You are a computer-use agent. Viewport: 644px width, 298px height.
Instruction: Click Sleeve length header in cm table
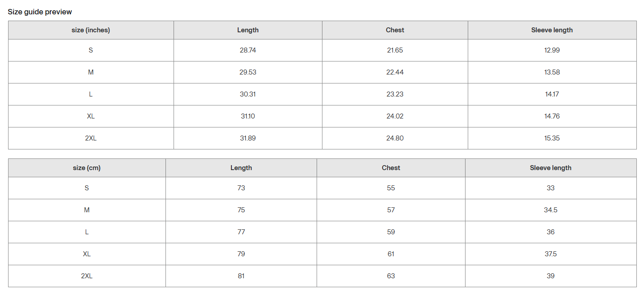tap(550, 168)
